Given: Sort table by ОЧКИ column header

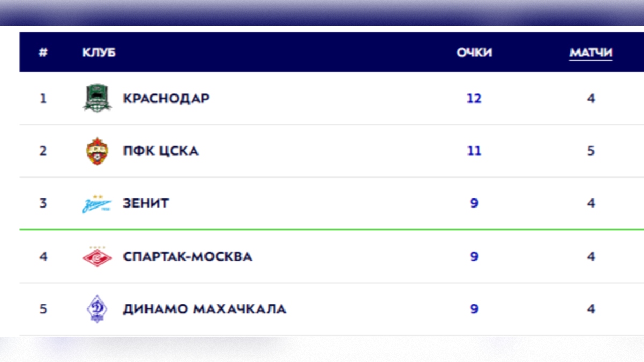Looking at the screenshot, I should [474, 53].
